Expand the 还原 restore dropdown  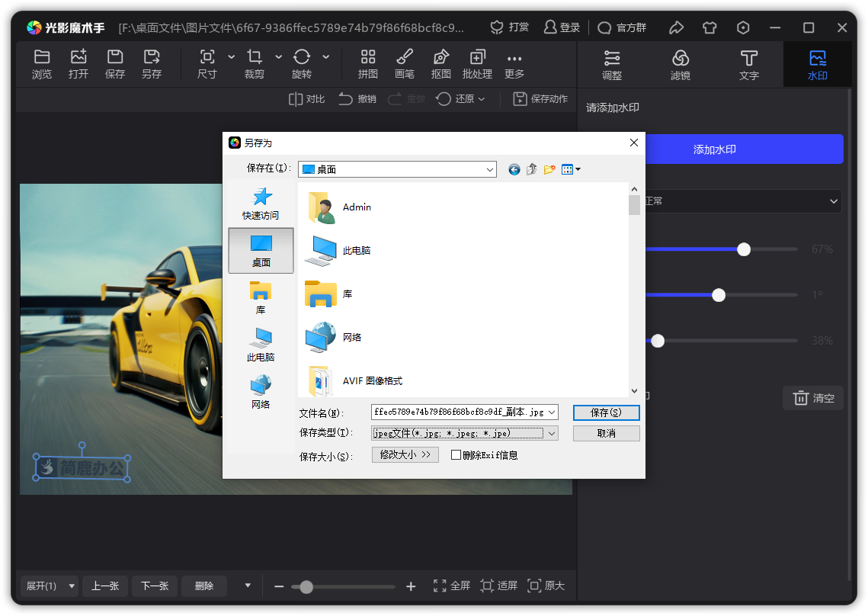[x=482, y=99]
